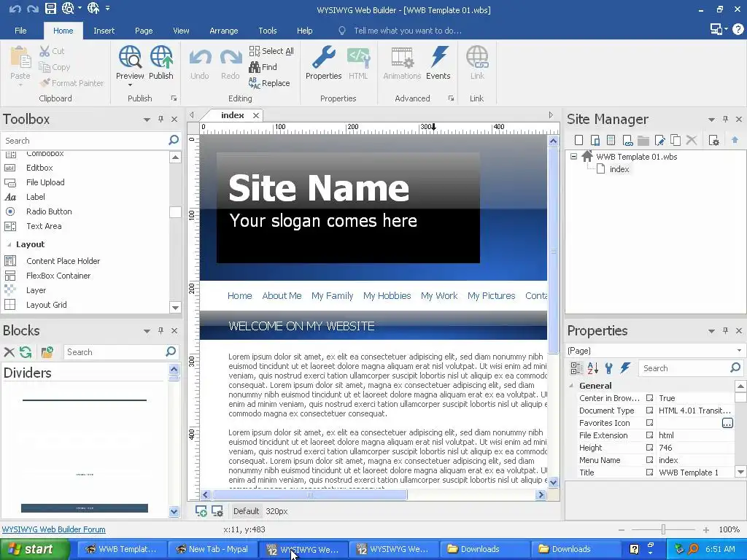This screenshot has height=560, width=747.
Task: Select the index document tab
Action: pos(233,115)
